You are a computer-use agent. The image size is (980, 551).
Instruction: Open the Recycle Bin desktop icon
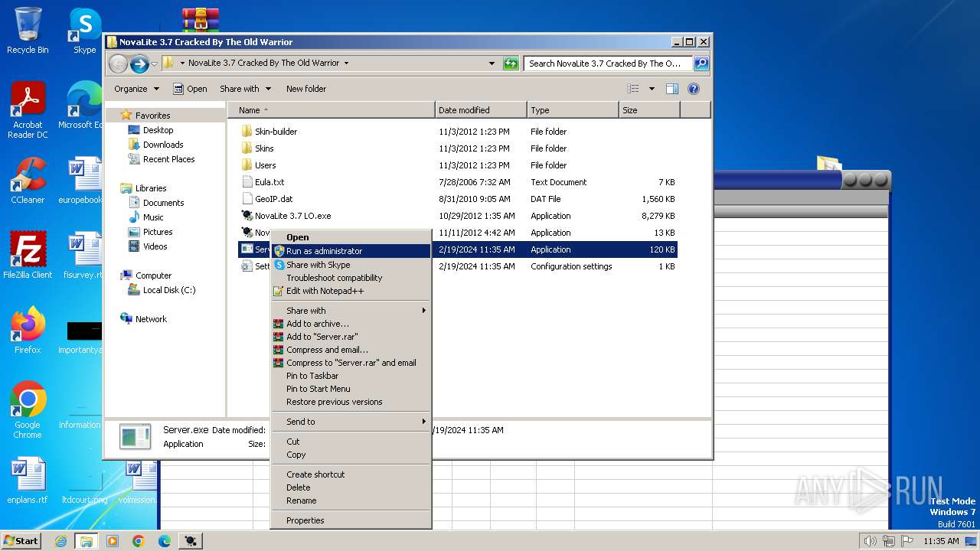28,31
